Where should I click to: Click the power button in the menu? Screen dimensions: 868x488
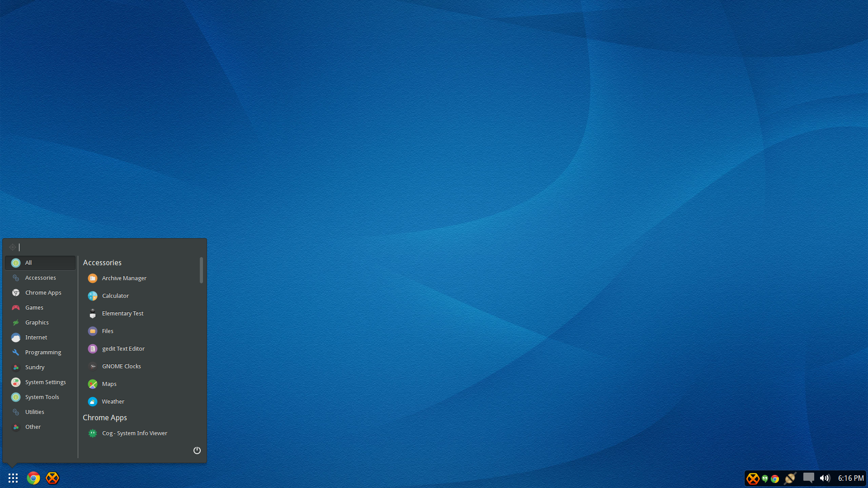(197, 450)
